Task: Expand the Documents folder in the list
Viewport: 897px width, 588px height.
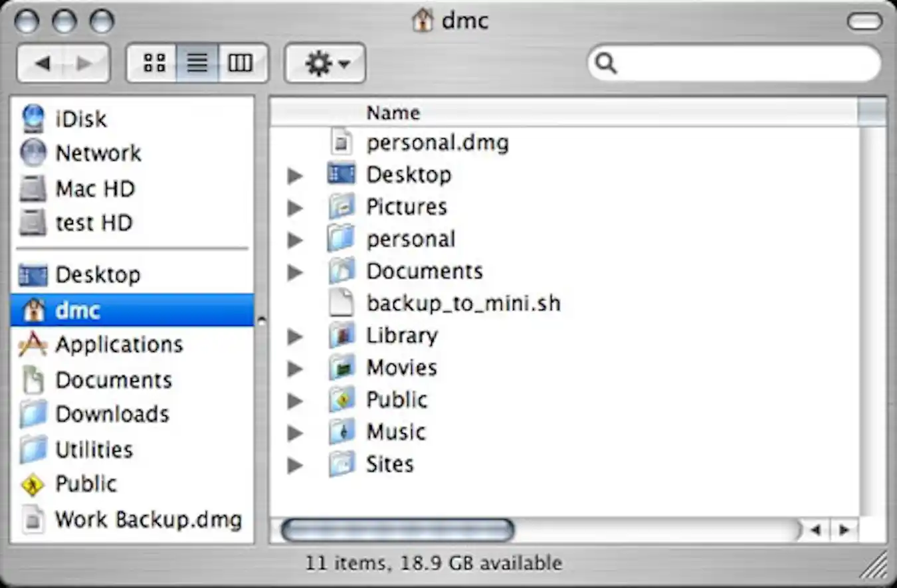Action: pos(294,271)
